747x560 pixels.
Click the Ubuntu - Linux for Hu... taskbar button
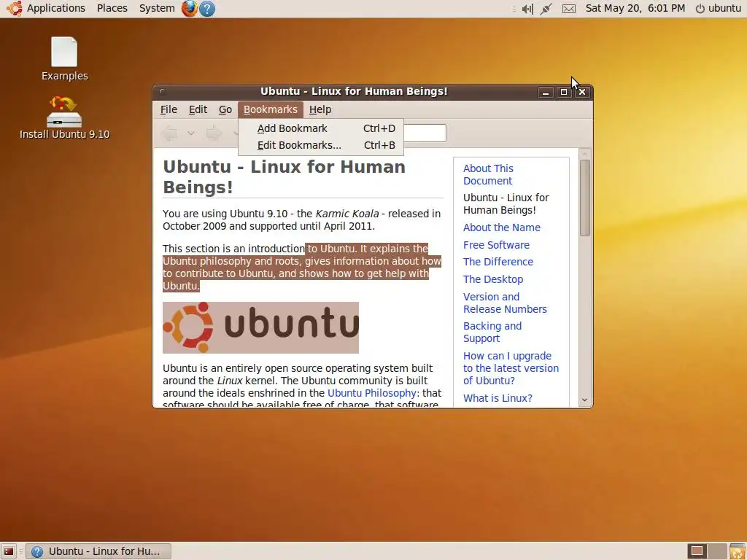[x=98, y=551]
